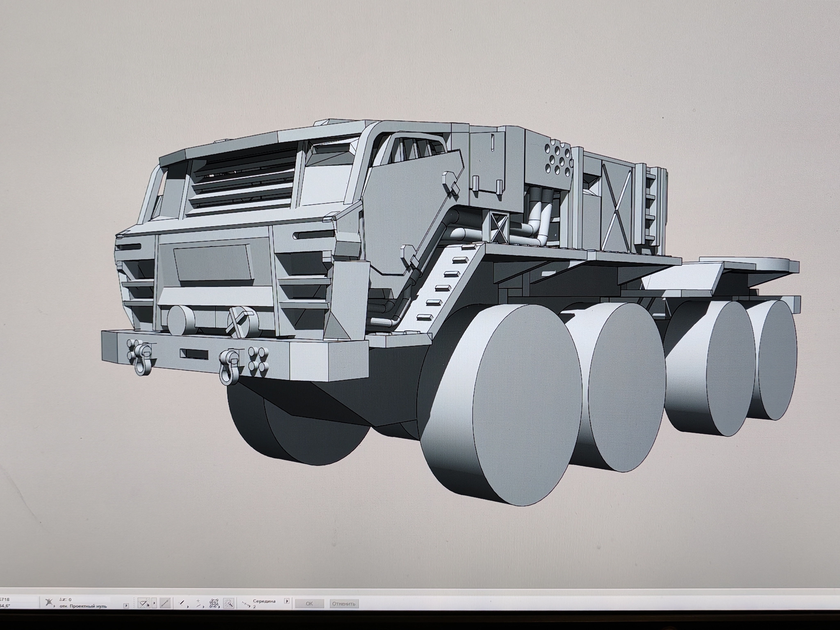Choose the parallel offset construction icon
The image size is (840, 630).
pyautogui.click(x=198, y=603)
